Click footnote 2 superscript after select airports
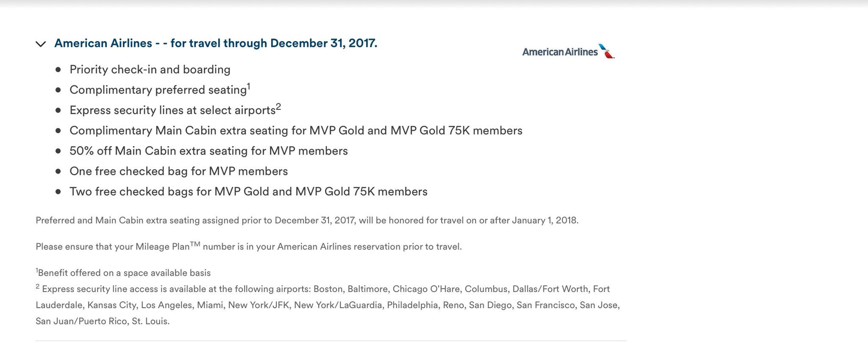Viewport: 868px width, 348px height. [x=278, y=107]
